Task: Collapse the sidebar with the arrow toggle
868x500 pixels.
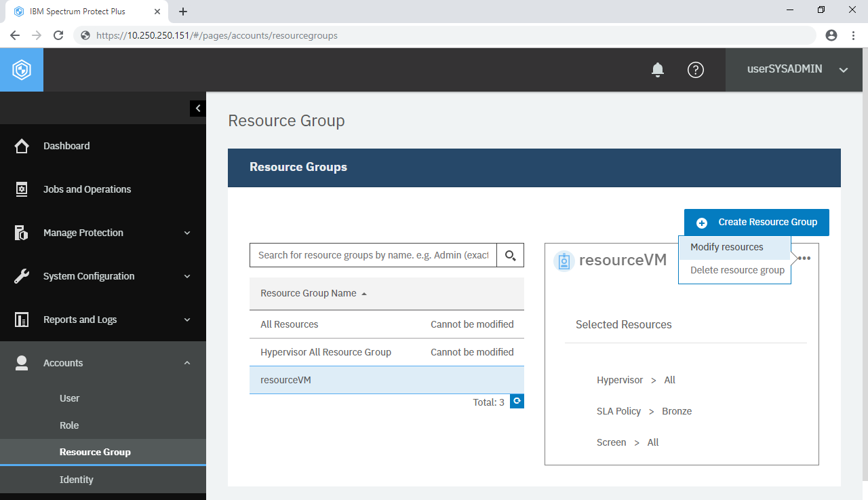Action: pos(198,108)
